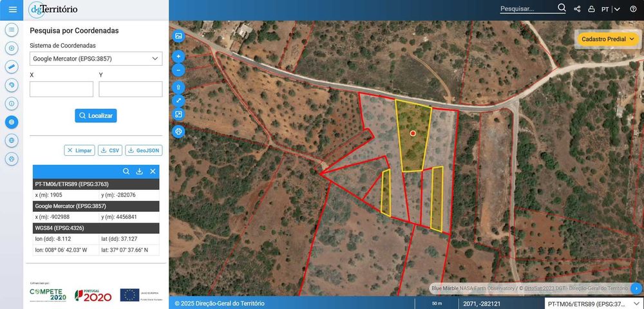Open the basemap image selector
Image resolution: width=644 pixels, height=309 pixels.
coord(178,36)
